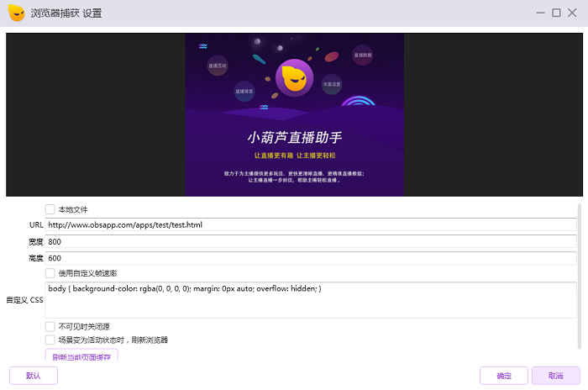Viewport: 588px width, 390px height.
Task: Click the 默认 button
Action: [34, 376]
